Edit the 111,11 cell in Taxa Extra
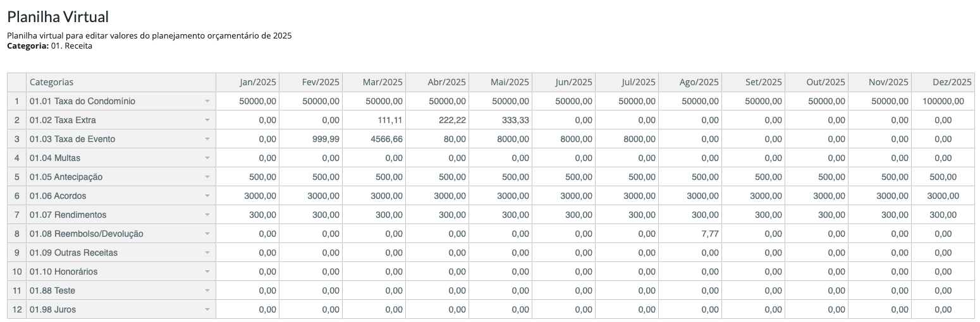980x322 pixels. pos(374,120)
